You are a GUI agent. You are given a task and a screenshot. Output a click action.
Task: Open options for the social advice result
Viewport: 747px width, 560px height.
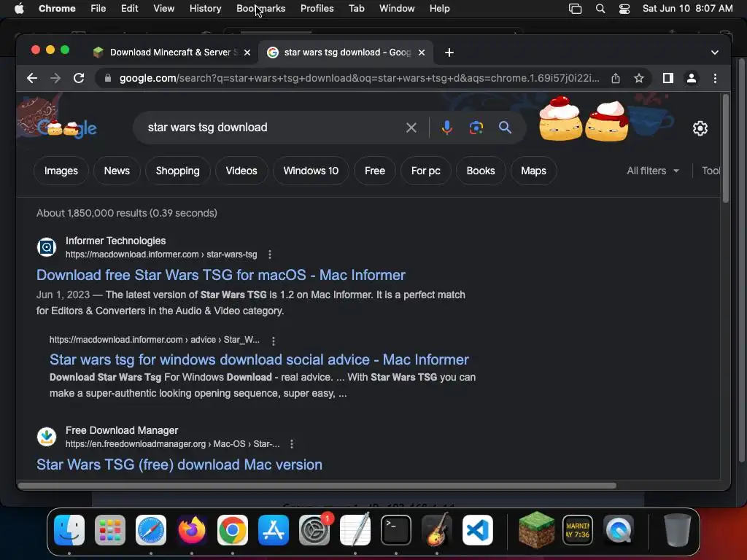click(274, 341)
